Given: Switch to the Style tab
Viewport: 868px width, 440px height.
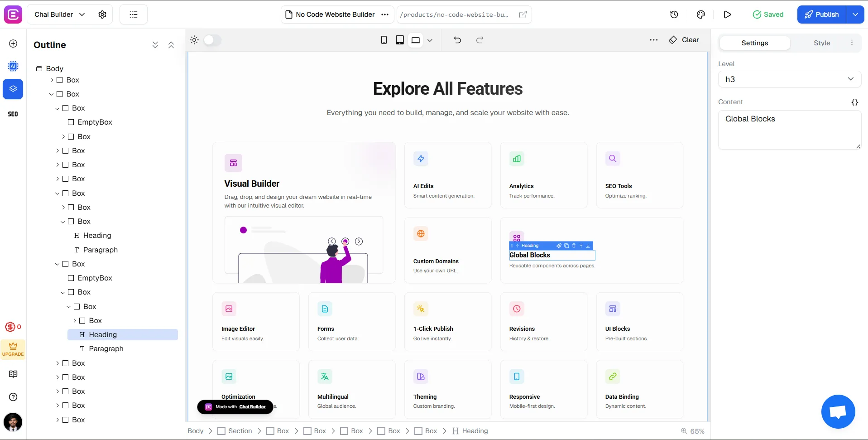Looking at the screenshot, I should click(821, 43).
